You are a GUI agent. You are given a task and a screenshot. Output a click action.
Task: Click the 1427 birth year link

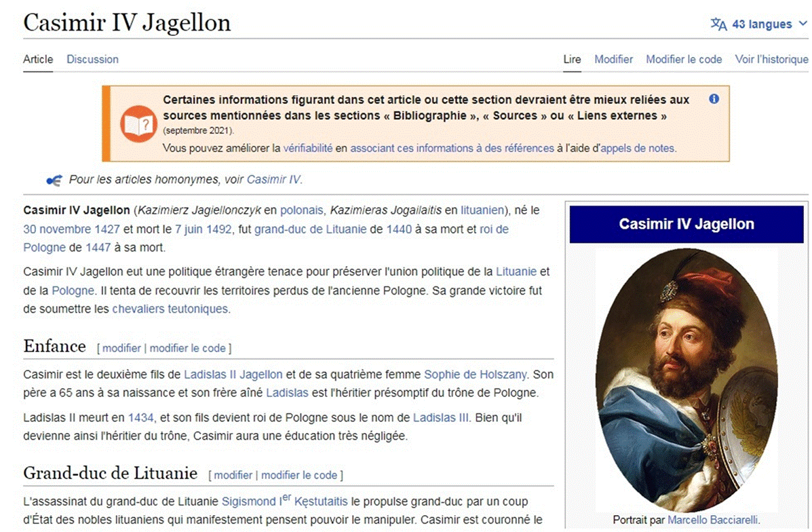[x=107, y=229]
